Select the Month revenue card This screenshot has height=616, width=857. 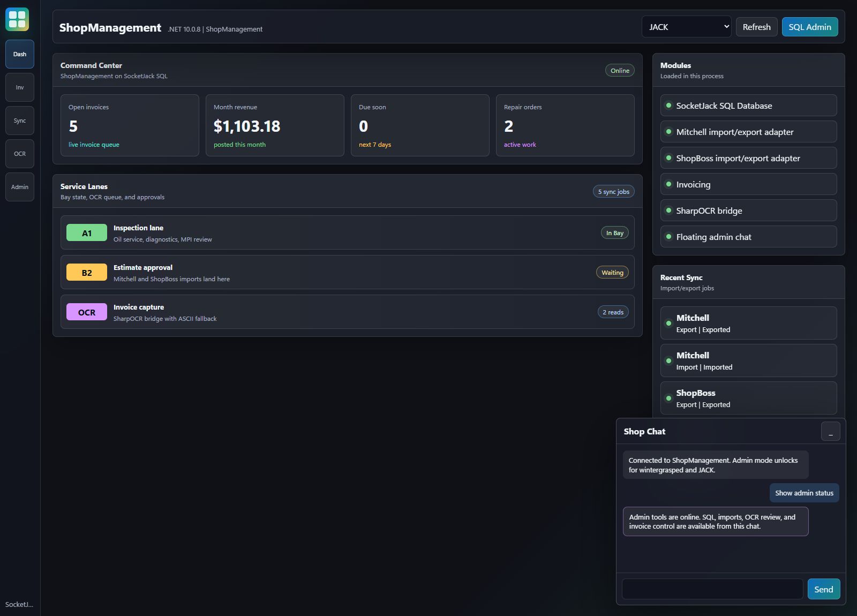click(275, 125)
